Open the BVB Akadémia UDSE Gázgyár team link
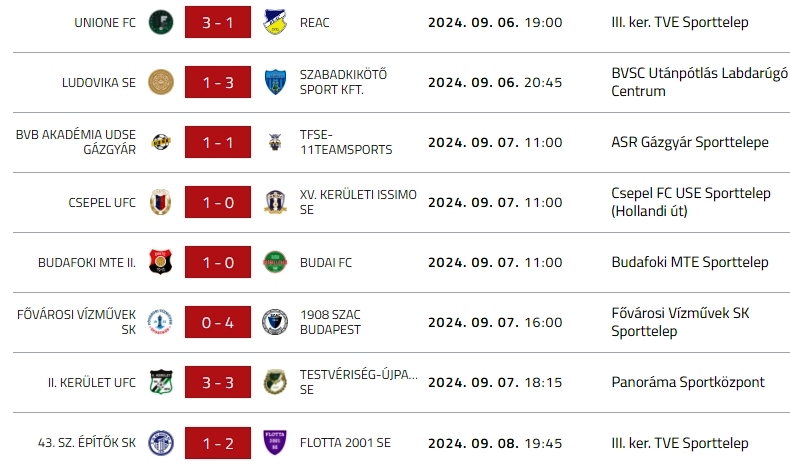The image size is (790, 466). click(x=76, y=142)
